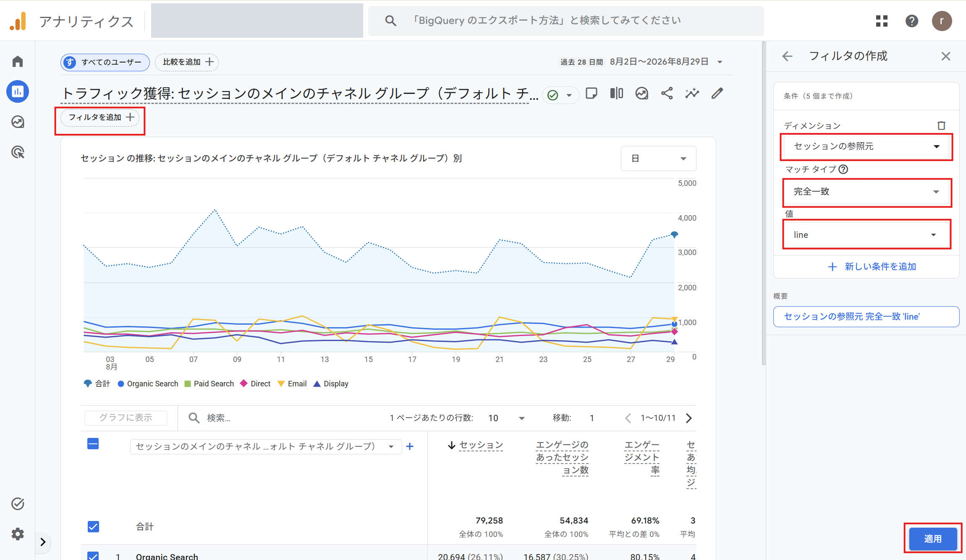Screen dimensions: 966x560
Task: Click 新しい条件を追加 link
Action: [872, 266]
